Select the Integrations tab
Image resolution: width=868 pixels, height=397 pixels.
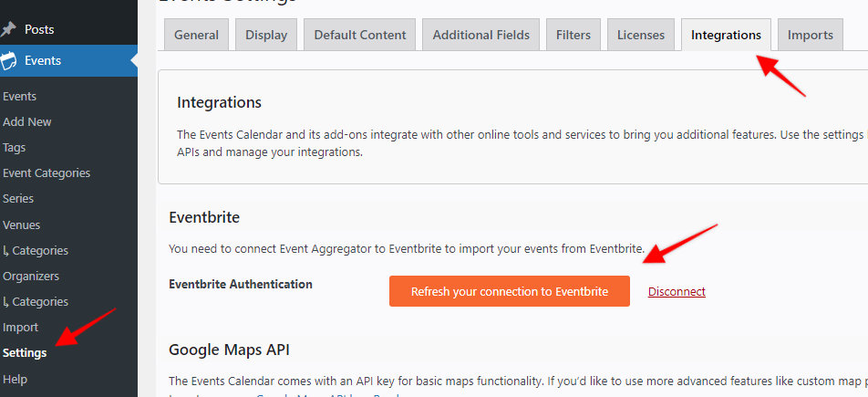pyautogui.click(x=726, y=35)
